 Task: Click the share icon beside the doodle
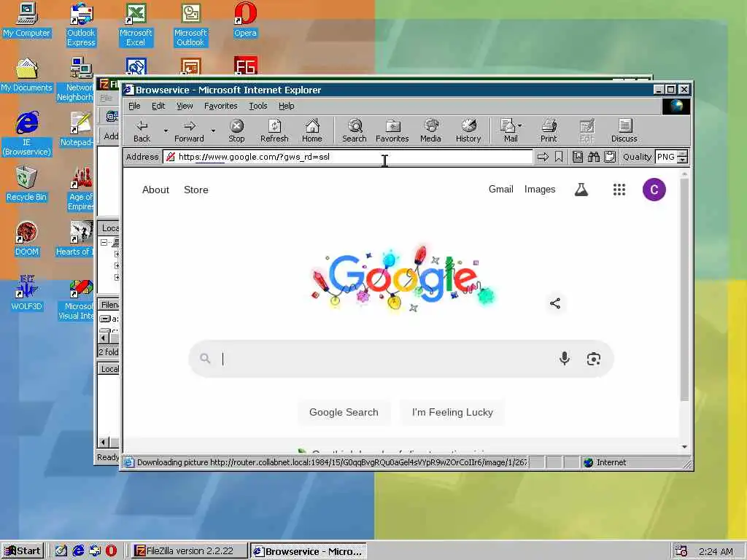pyautogui.click(x=555, y=303)
